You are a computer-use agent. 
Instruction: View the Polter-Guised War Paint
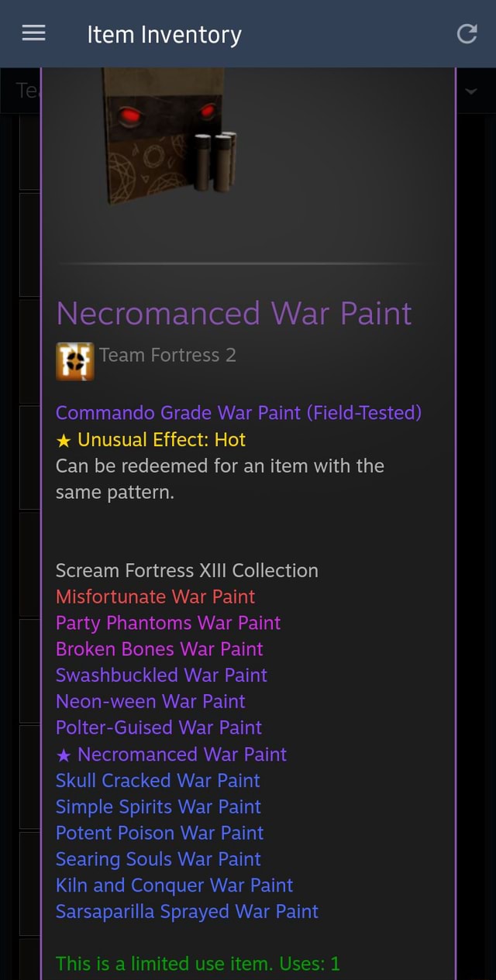click(x=158, y=728)
